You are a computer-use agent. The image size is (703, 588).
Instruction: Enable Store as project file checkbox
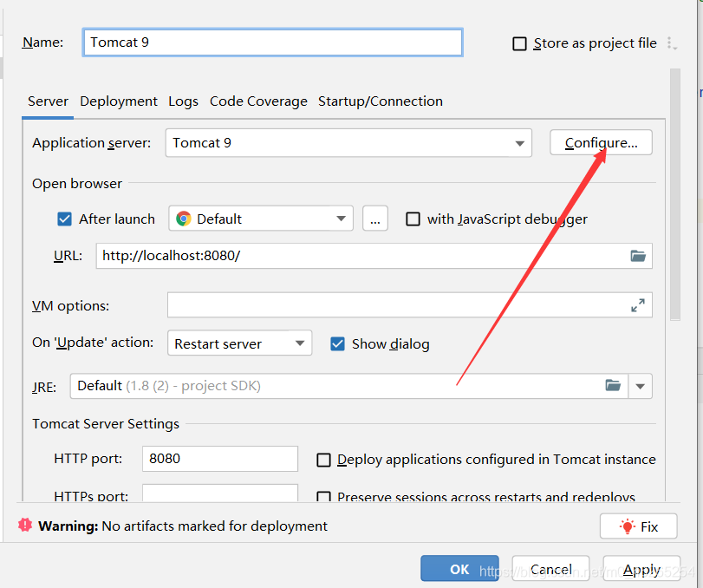520,43
